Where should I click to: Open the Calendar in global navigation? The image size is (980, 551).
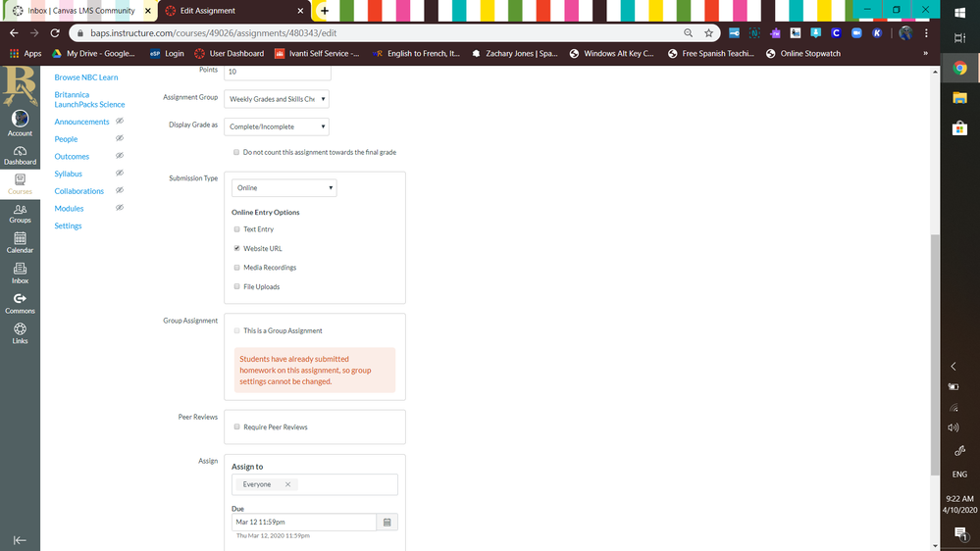point(20,242)
